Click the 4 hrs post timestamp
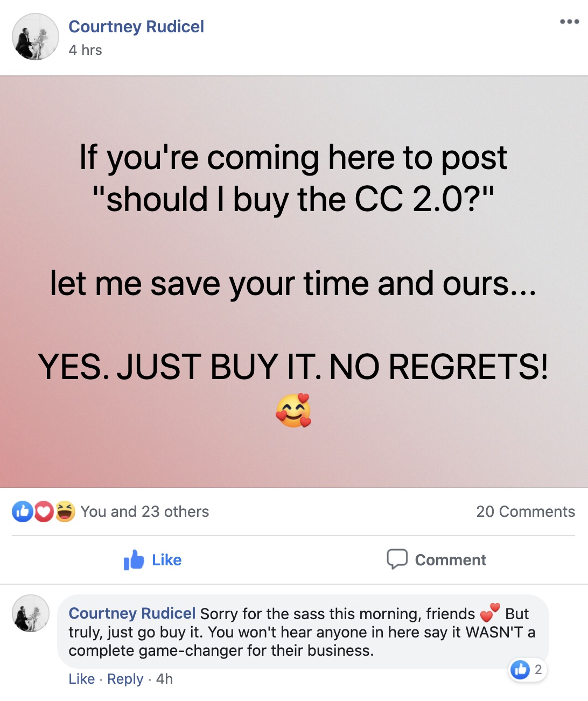Screen dimensions: 588x701 [x=85, y=50]
